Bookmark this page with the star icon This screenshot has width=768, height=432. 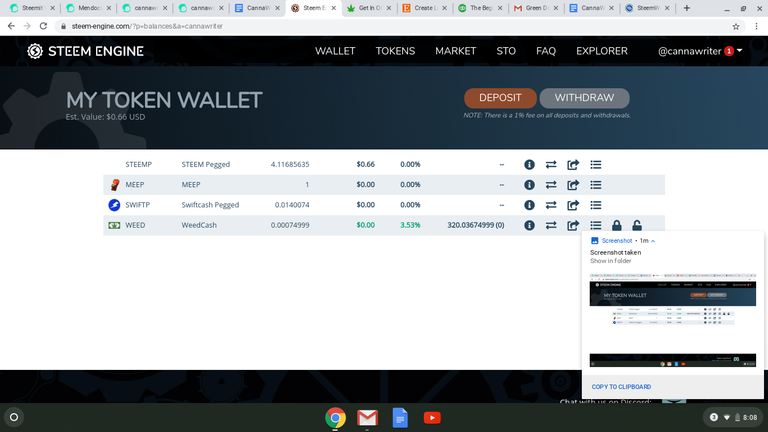point(736,26)
